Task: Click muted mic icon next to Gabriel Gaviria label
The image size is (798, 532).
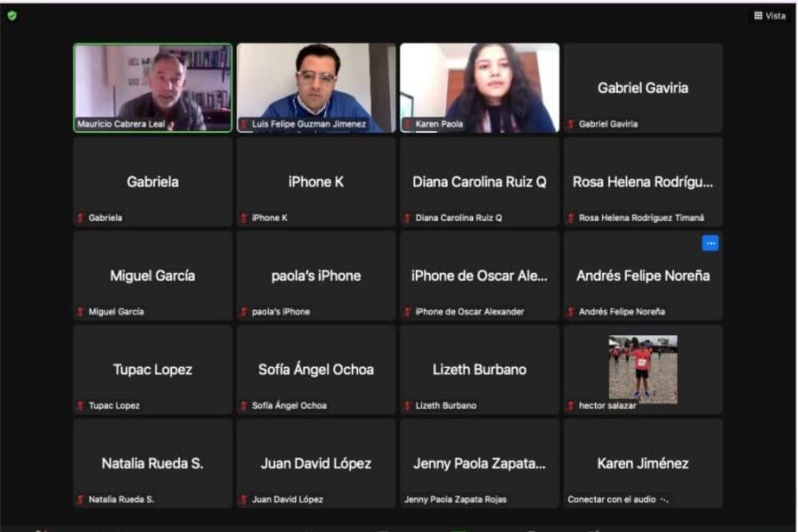Action: 571,124
